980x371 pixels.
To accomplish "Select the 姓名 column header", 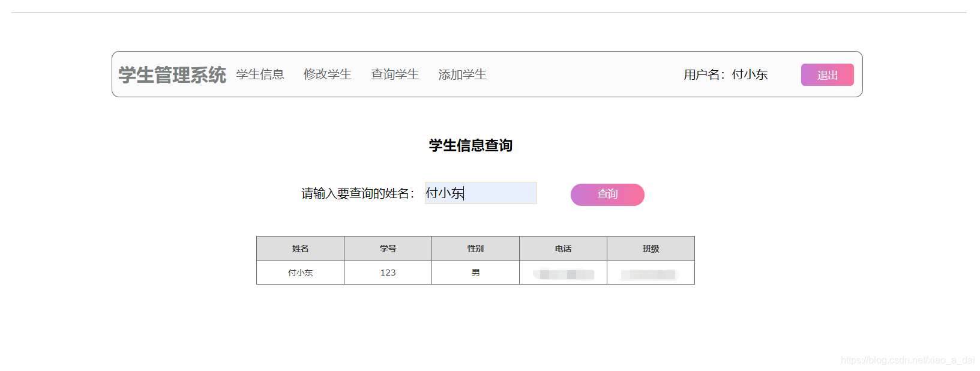I will tap(300, 249).
